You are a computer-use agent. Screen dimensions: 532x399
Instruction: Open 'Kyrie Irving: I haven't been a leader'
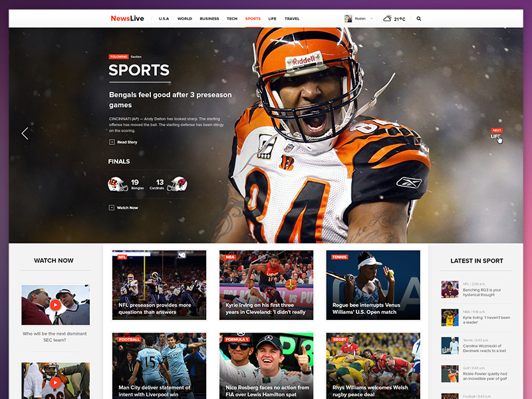coord(486,320)
